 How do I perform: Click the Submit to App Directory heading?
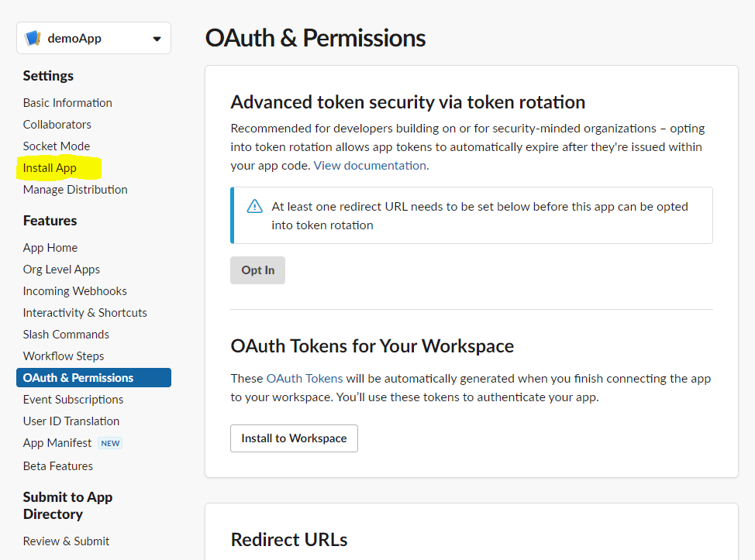(x=67, y=506)
